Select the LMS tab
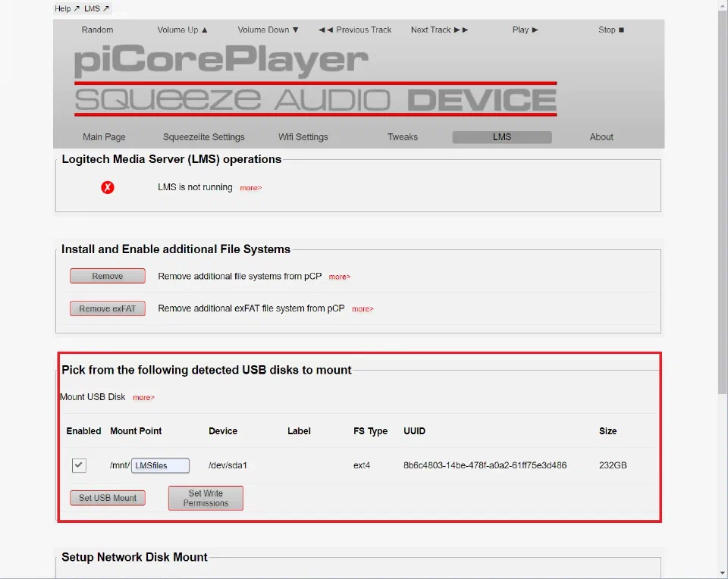The image size is (728, 579). 502,137
